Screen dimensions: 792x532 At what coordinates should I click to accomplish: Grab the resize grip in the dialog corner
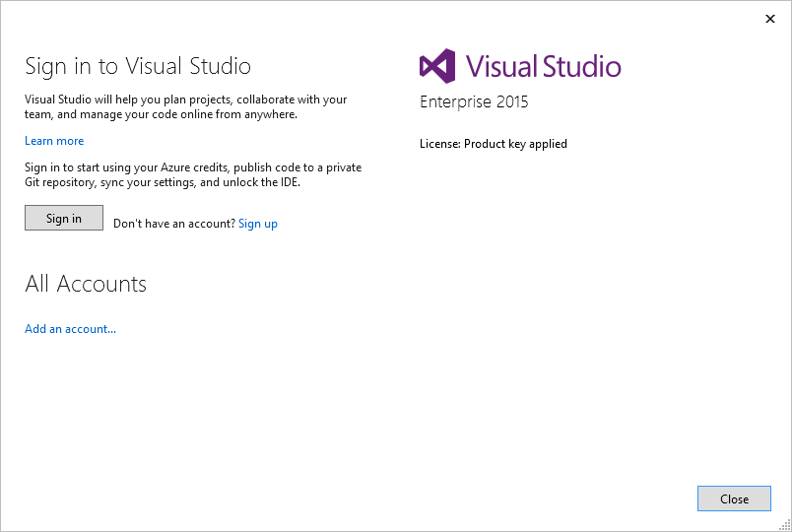(785, 525)
